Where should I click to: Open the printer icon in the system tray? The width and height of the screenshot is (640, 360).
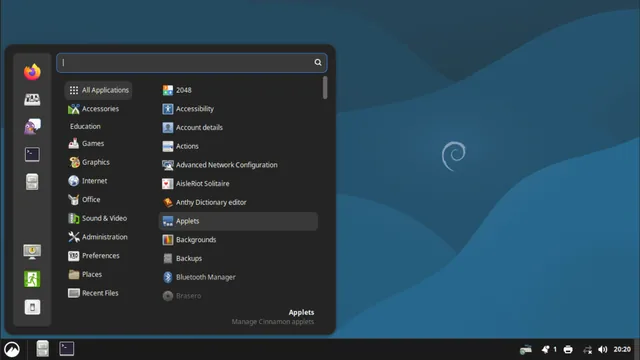(568, 349)
